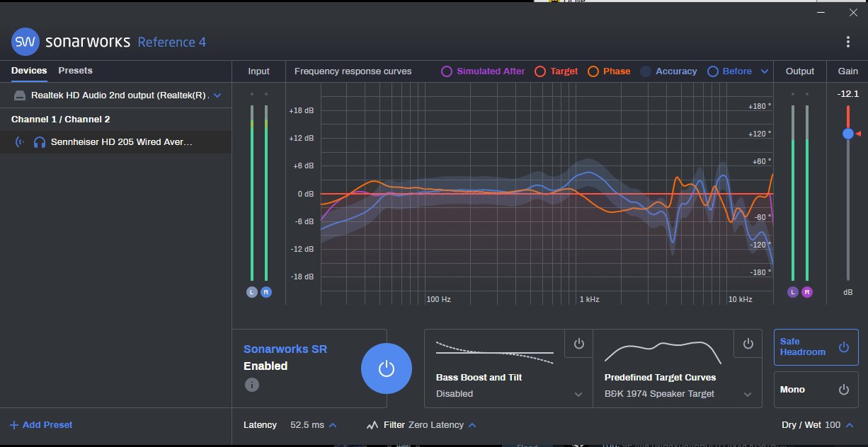Toggle Bass Boost and Tilt power button
868x447 pixels.
[x=578, y=344]
